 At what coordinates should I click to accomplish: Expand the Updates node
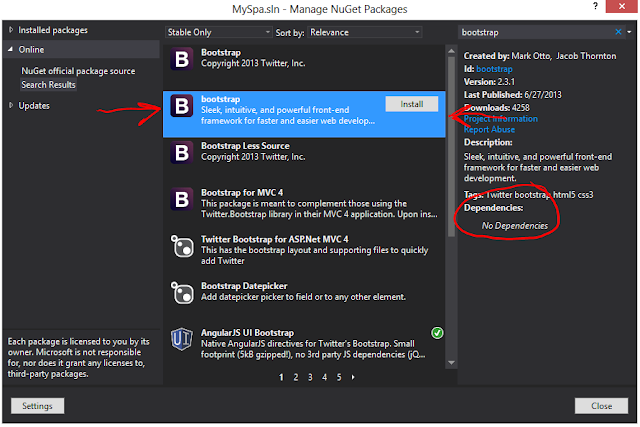[11, 106]
